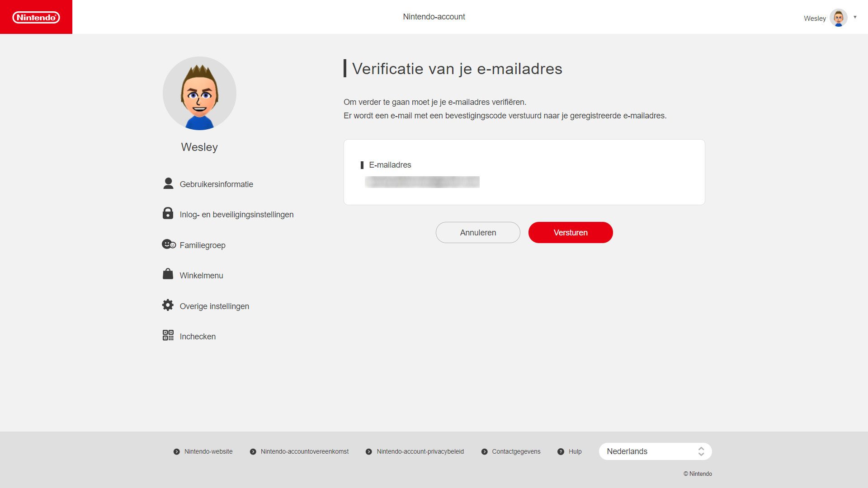Click the Verificatie van je e-mailadres heading
This screenshot has width=868, height=488.
coord(457,69)
